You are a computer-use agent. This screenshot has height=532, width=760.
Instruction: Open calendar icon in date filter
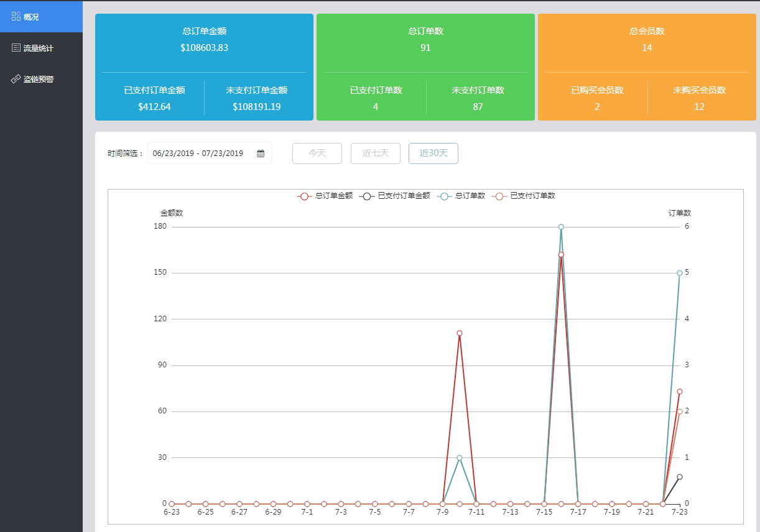(261, 154)
